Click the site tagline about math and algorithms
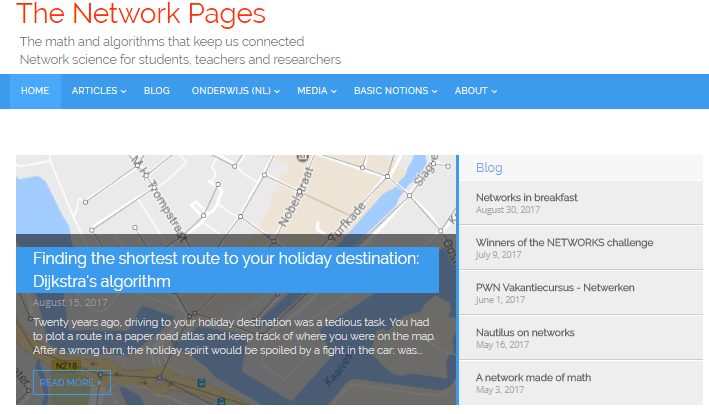Viewport: 709px width, 414px height. (162, 42)
